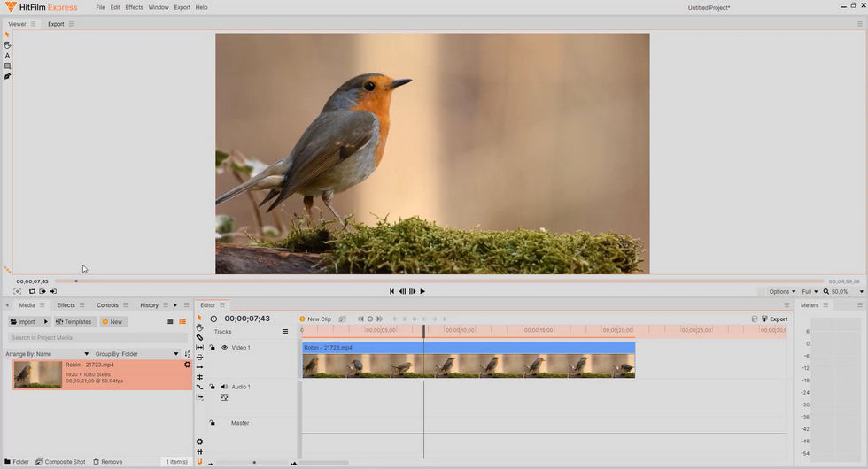Image resolution: width=868 pixels, height=469 pixels.
Task: Select the Text tool in Viewer
Action: [7, 55]
